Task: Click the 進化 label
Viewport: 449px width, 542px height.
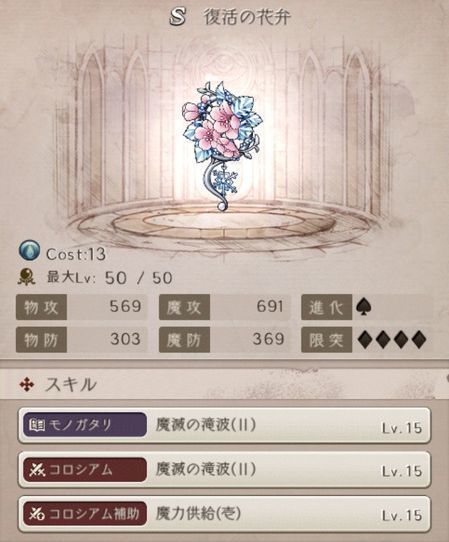Action: click(327, 307)
